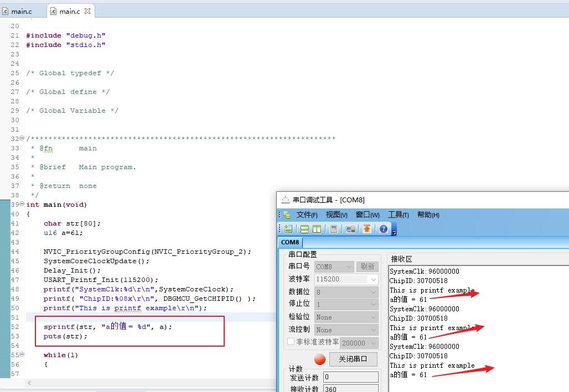Viewport: 569px width, 392px height.
Task: Collapse the comment block at line 33
Action: coord(22,139)
